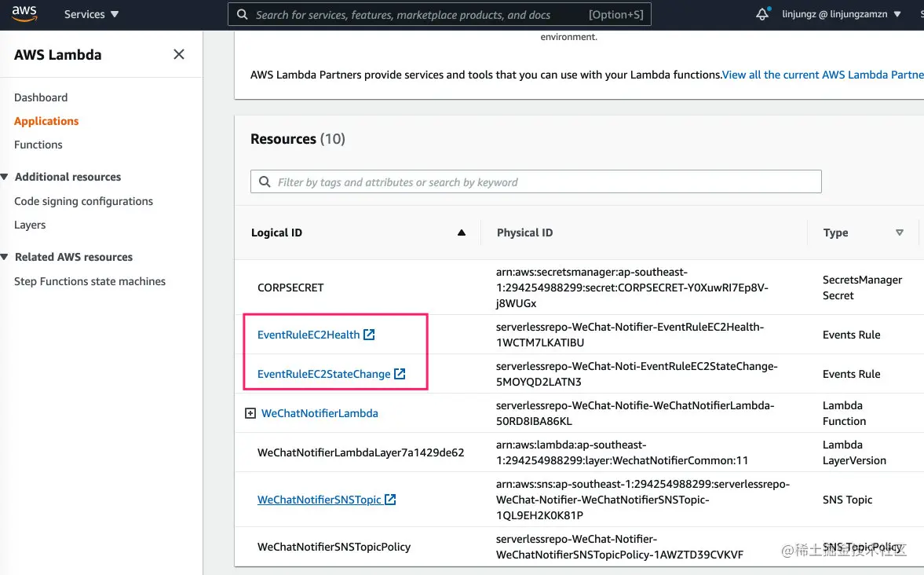This screenshot has height=575, width=924.
Task: Click external link icon beside EventRuleEC2Health
Action: click(369, 335)
